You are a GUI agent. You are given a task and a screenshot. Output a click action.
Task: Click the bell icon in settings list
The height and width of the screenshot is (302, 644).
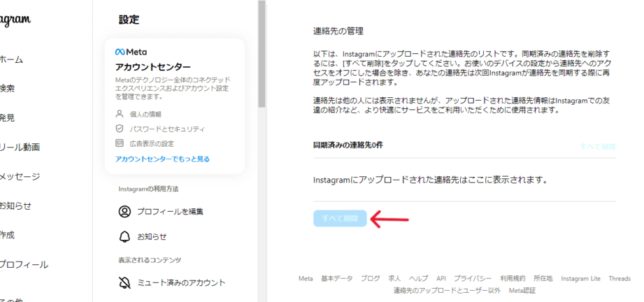click(124, 237)
